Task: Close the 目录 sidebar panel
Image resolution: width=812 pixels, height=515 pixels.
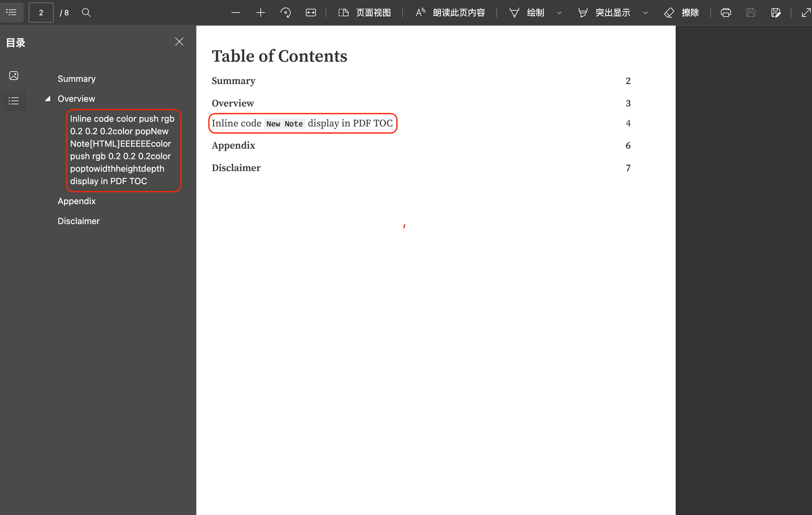Action: 179,42
